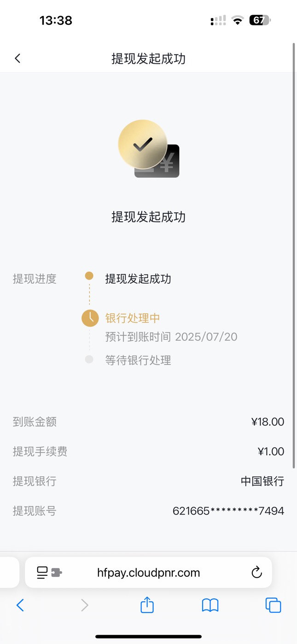
Task: Click the gray dot beside 等待银行处理
Action: click(89, 360)
